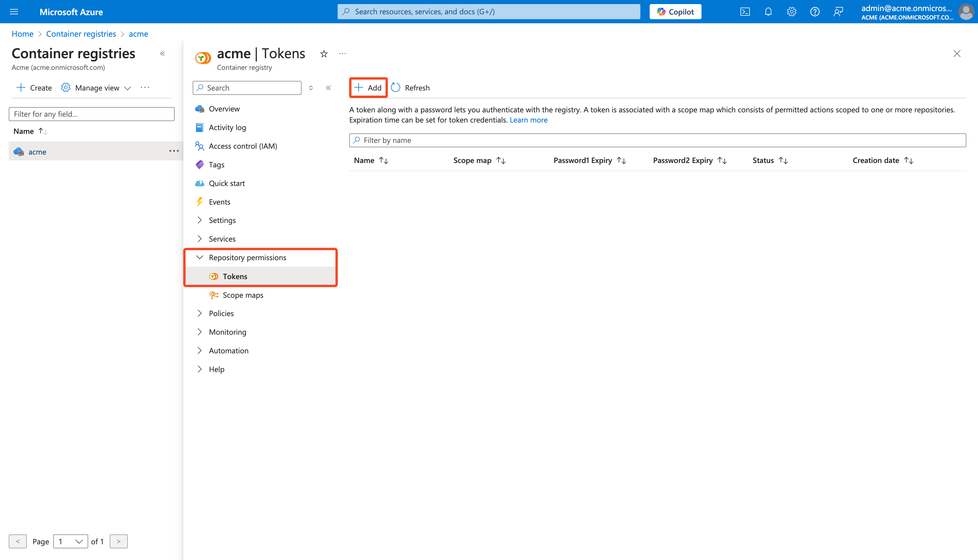Open Cloud Shell from top bar
Screen dimensions: 978x560
pyautogui.click(x=745, y=12)
